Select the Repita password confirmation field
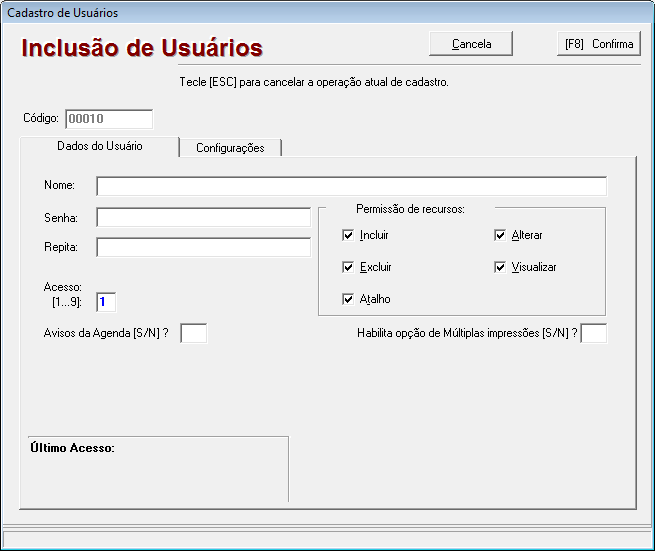Viewport: 655px width, 551px height. 203,247
